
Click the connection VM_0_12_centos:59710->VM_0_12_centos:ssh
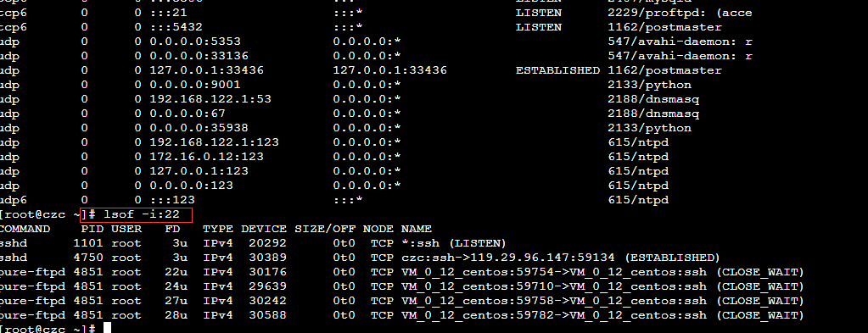[553, 286]
